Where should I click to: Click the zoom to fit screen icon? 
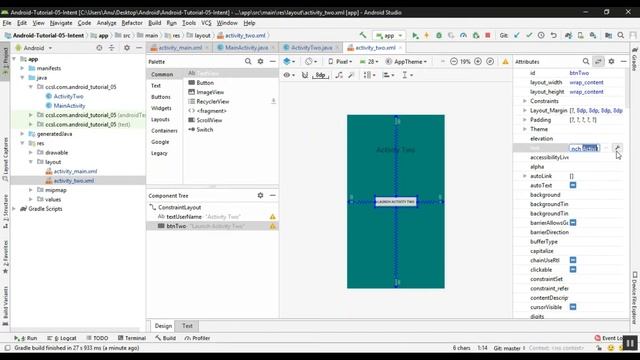490,62
